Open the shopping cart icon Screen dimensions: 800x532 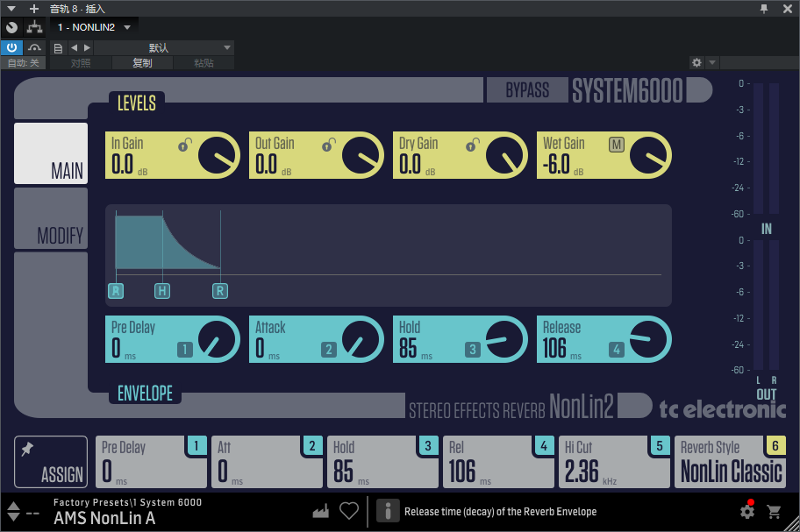774,512
